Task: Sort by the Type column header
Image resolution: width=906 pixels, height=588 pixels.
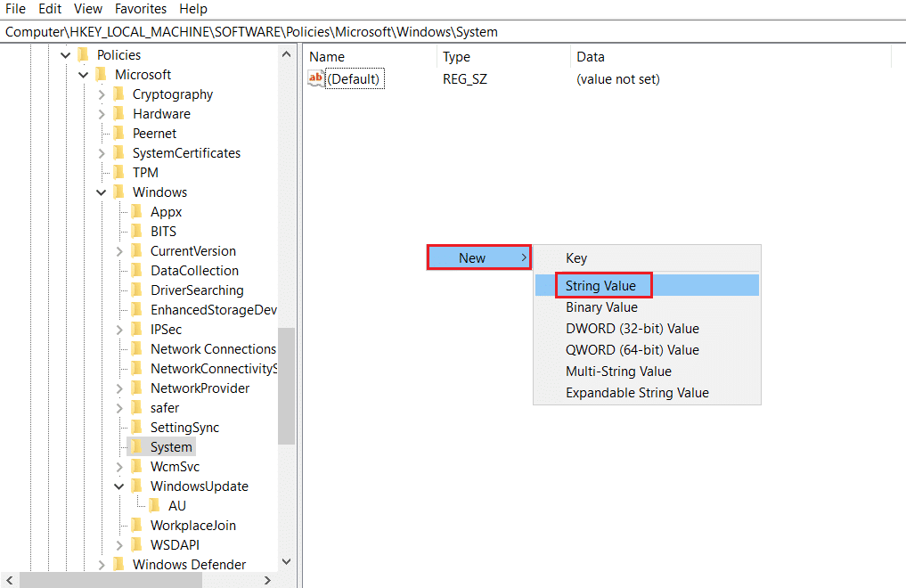Action: 504,57
